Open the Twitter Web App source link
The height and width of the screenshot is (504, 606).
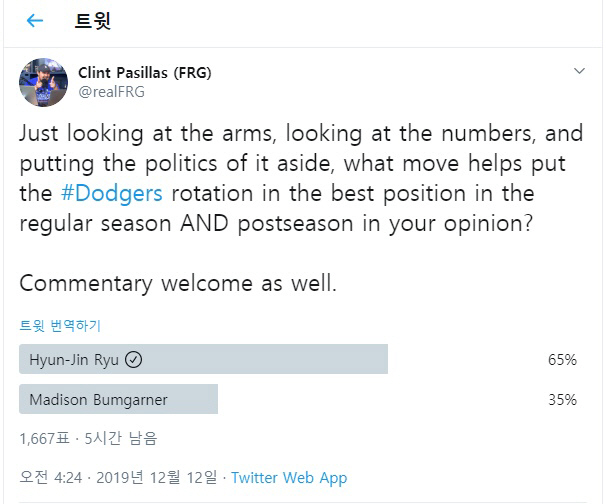point(289,478)
